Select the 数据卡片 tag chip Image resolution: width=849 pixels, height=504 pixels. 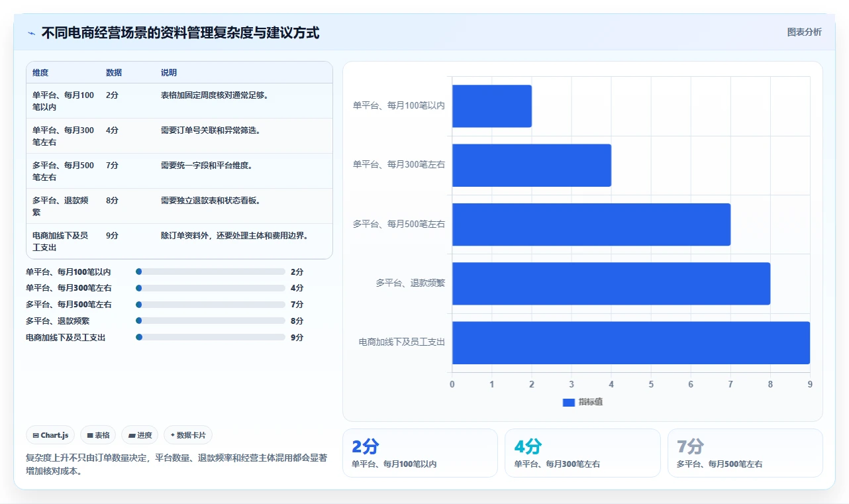(x=188, y=435)
